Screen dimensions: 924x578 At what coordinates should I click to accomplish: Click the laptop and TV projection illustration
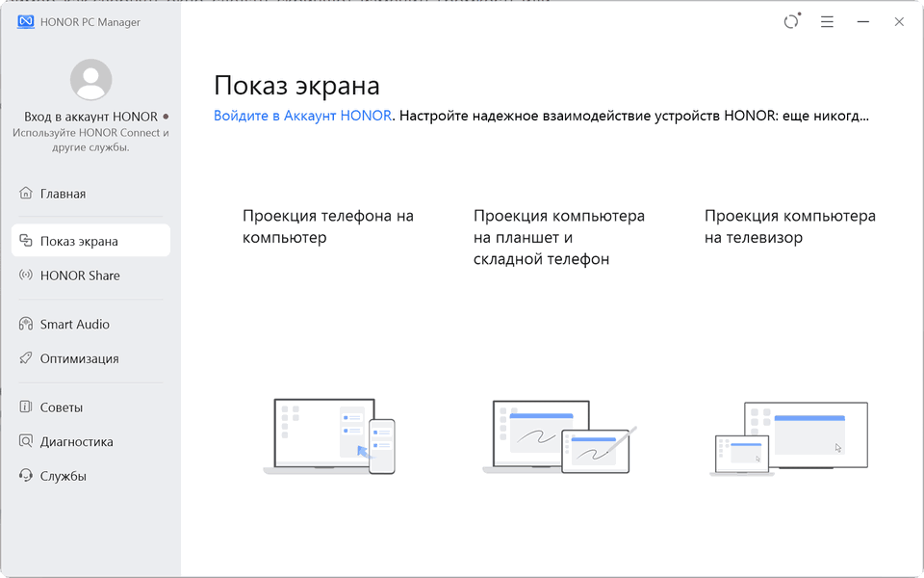[x=789, y=439]
